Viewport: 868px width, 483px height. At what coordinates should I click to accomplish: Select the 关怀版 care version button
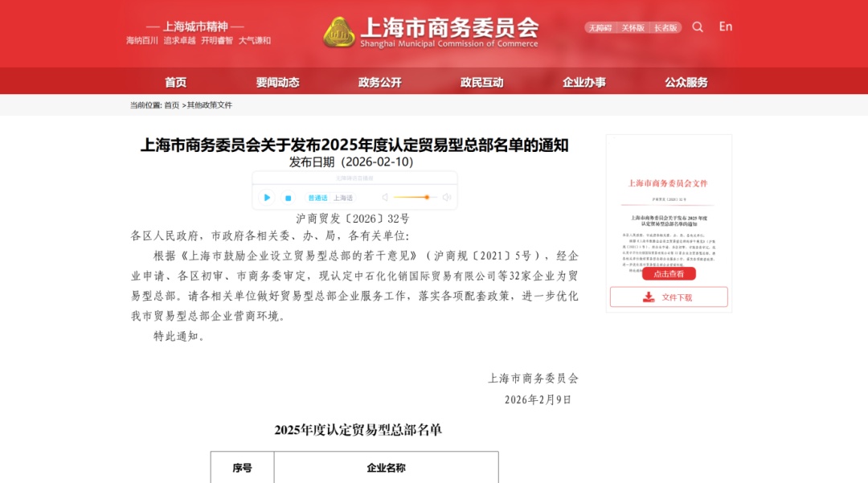click(x=633, y=27)
